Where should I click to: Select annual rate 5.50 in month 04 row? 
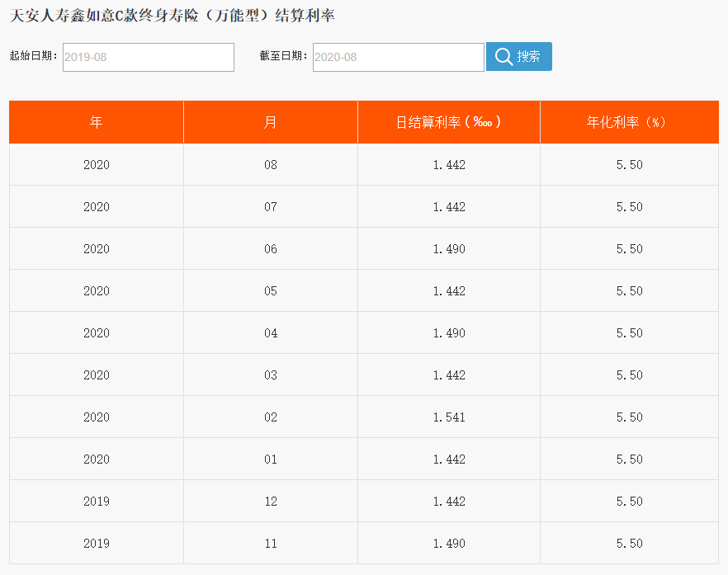630,332
